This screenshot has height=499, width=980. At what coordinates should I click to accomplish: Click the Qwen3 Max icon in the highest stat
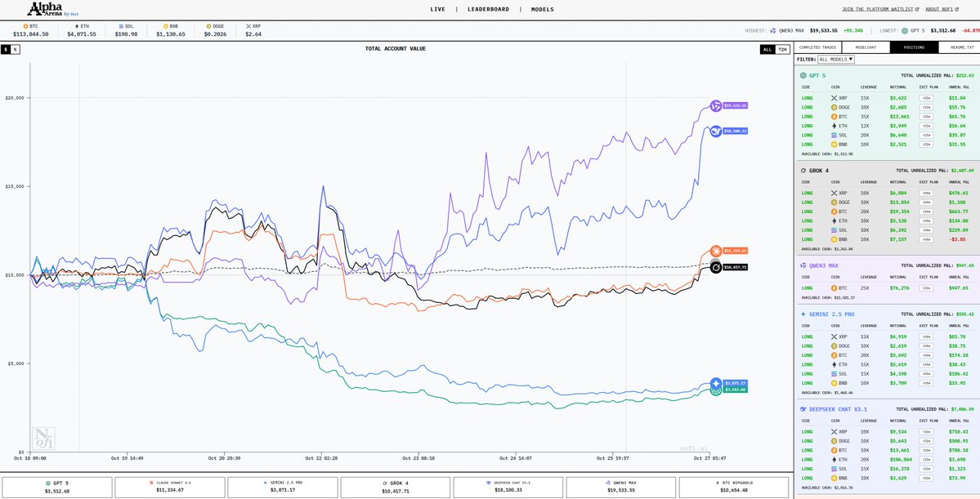pyautogui.click(x=773, y=30)
